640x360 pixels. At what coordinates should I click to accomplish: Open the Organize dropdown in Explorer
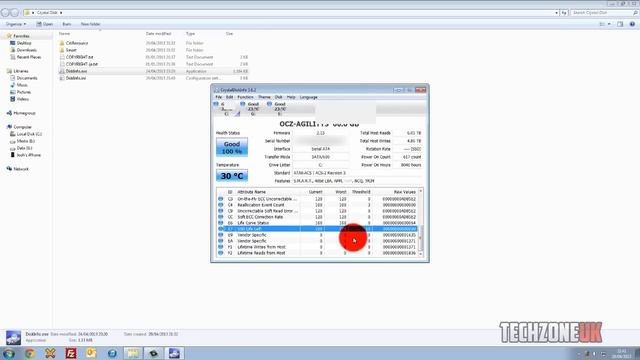[16, 24]
